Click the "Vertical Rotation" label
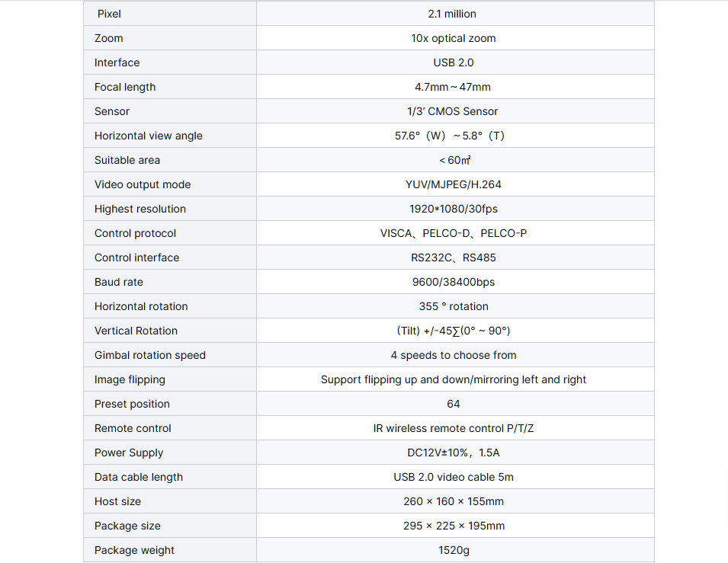Screen dimensions: 728x563 point(136,331)
